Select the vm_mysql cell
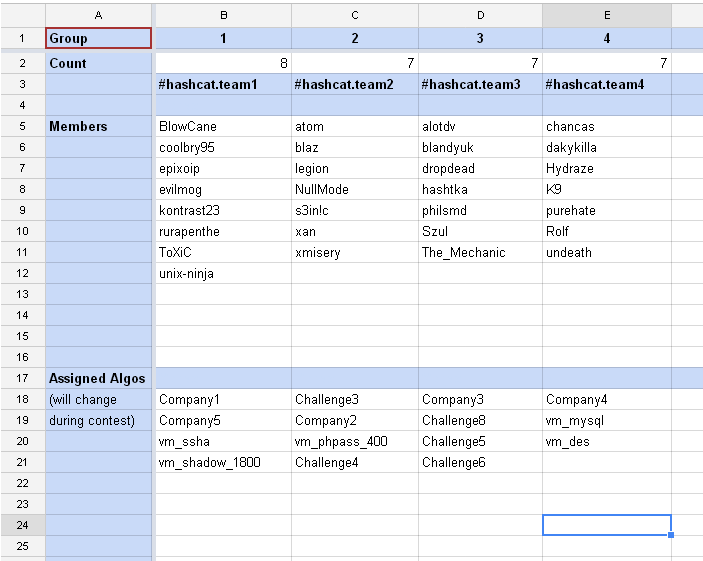 point(607,421)
